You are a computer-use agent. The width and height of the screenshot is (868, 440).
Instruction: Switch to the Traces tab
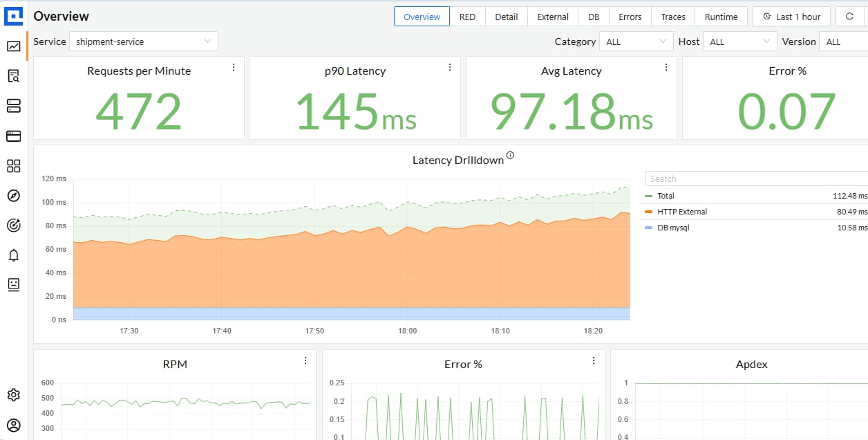coord(672,16)
